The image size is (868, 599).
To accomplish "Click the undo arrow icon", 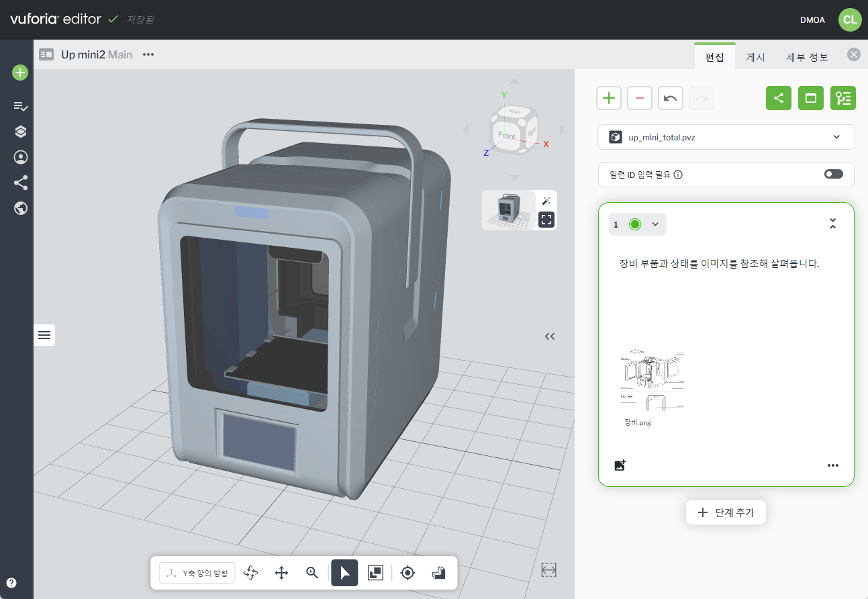I will (x=670, y=98).
